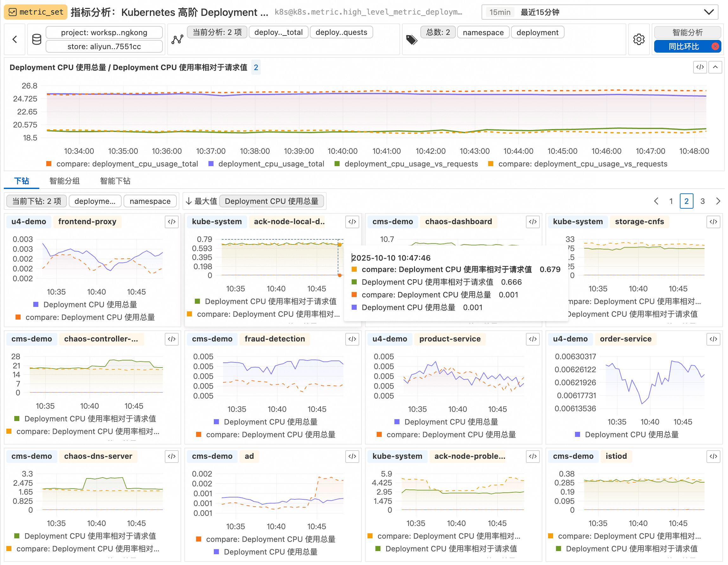Click the database store icon

click(36, 39)
